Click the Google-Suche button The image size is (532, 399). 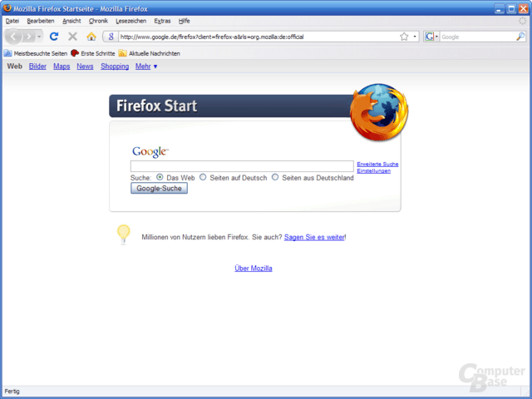pos(159,189)
